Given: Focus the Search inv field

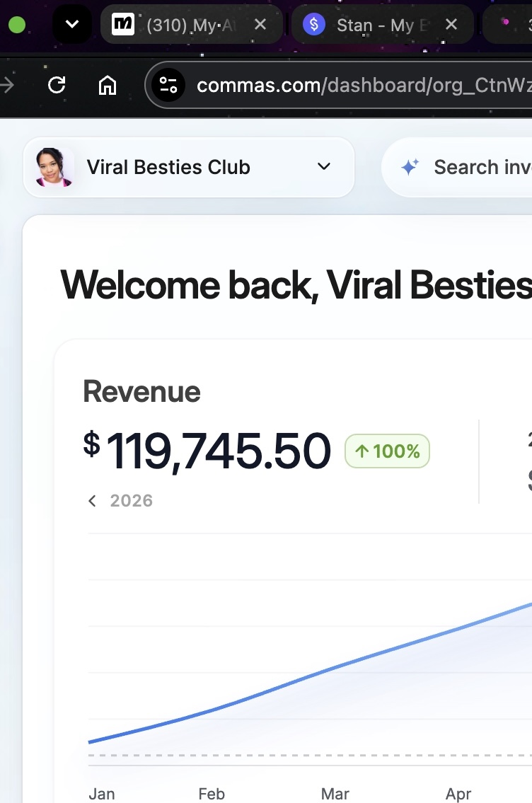Looking at the screenshot, I should (457, 167).
